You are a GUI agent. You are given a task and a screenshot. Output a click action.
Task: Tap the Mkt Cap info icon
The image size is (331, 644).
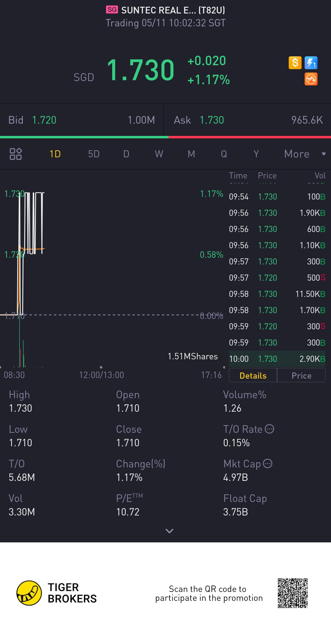[x=268, y=463]
